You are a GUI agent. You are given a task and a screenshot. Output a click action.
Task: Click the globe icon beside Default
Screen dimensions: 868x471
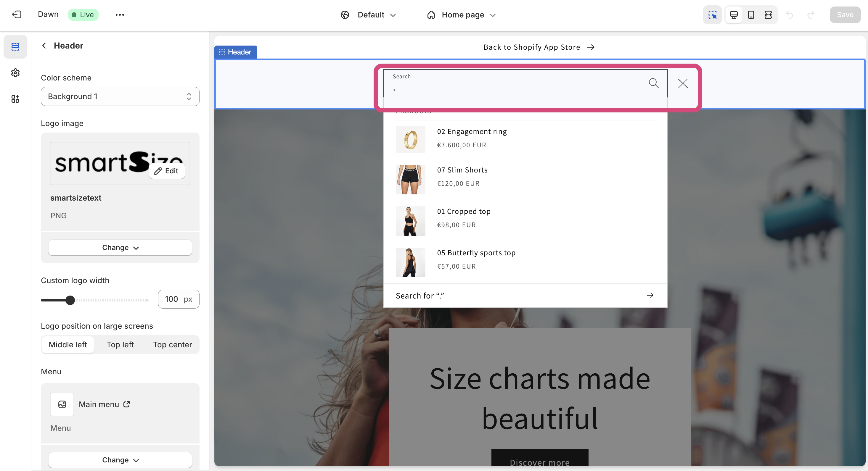[345, 15]
